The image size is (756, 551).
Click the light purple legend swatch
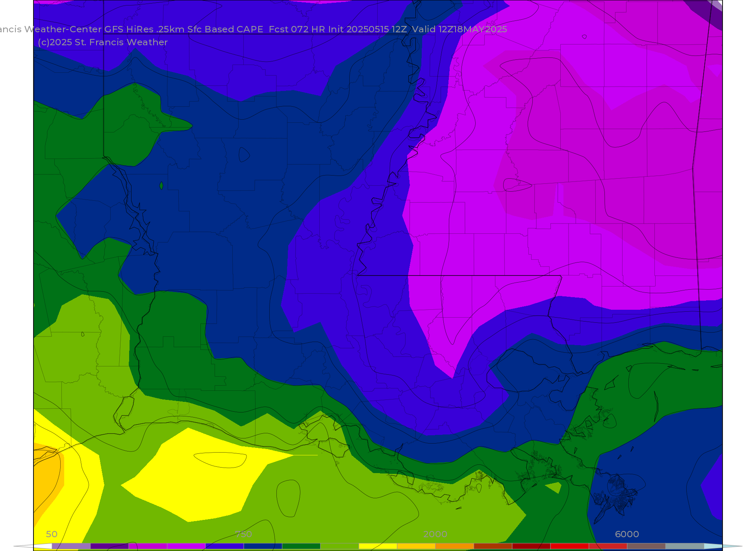click(71, 546)
